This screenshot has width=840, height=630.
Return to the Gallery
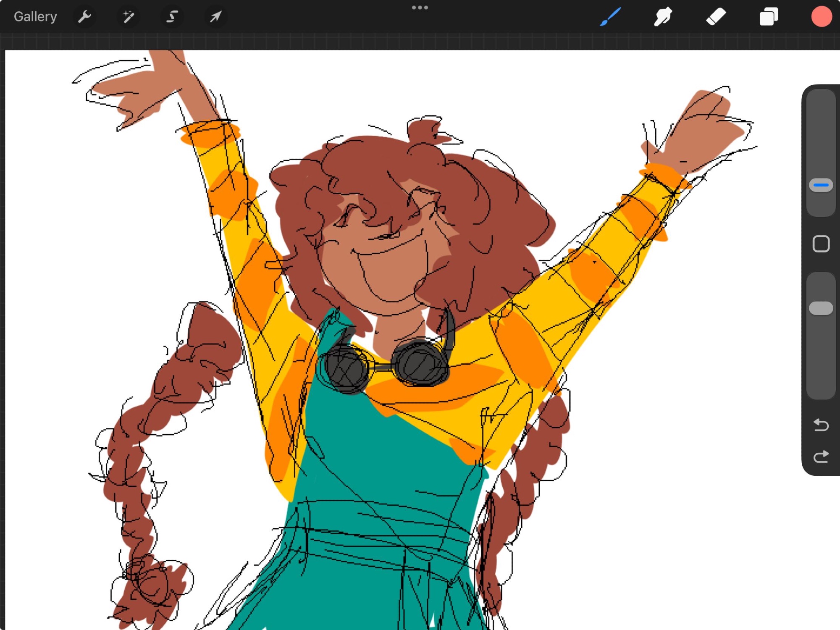click(35, 17)
